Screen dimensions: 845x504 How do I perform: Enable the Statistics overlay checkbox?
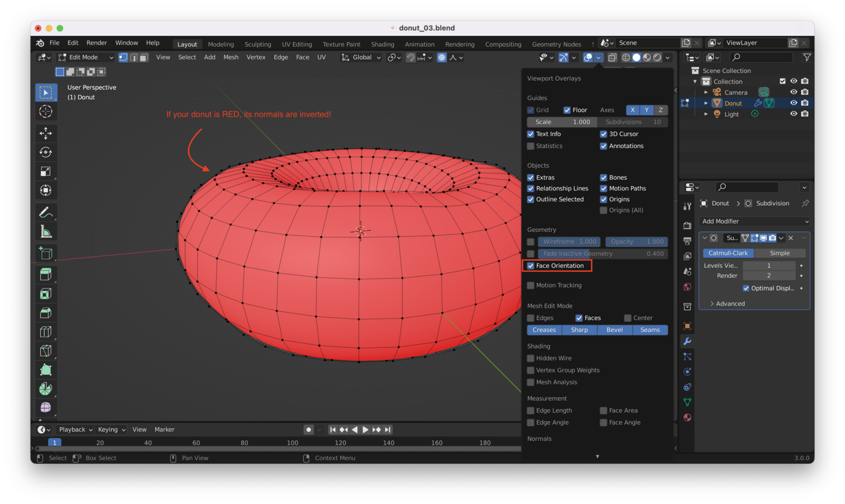pos(531,146)
